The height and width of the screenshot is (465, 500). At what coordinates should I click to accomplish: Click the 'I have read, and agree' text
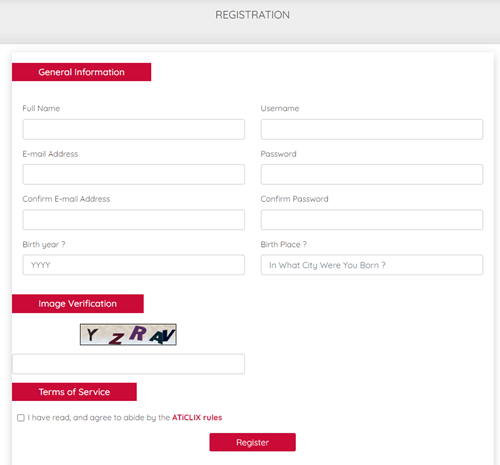coord(99,417)
